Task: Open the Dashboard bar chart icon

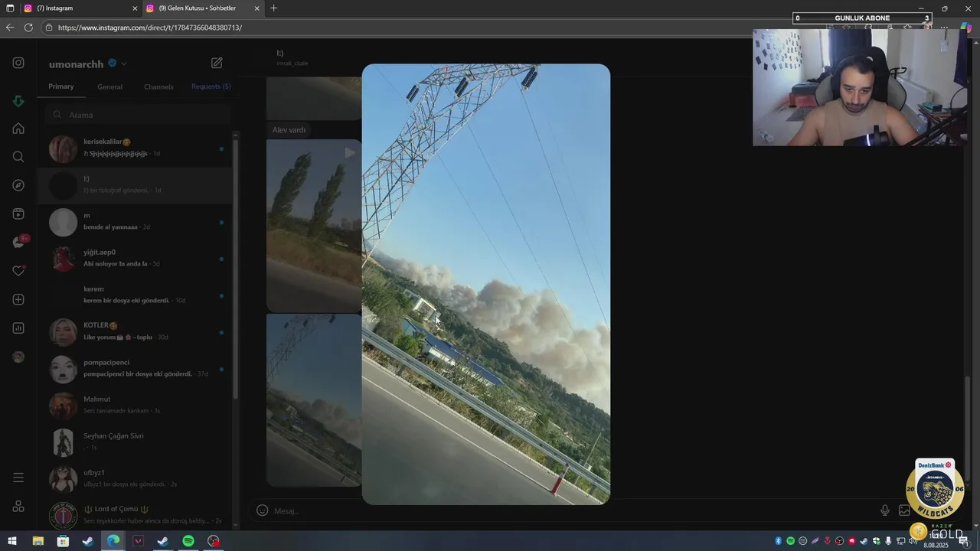Action: tap(18, 328)
